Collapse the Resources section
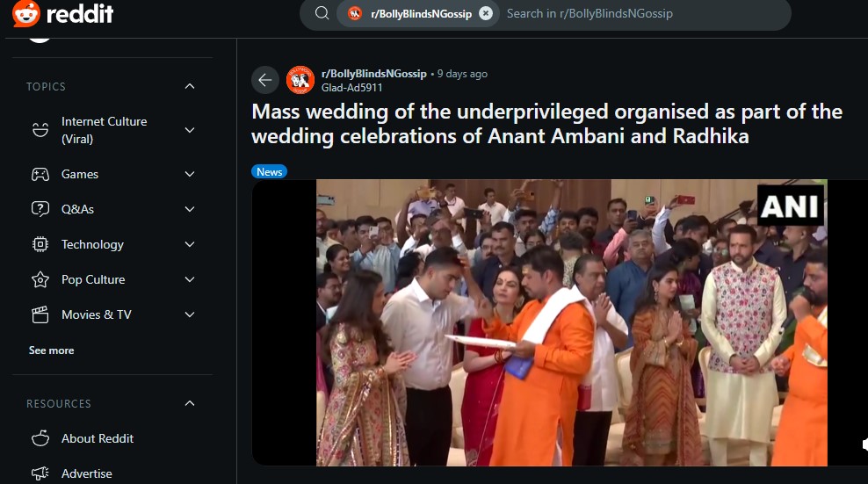Viewport: 868px width, 484px height. point(190,403)
